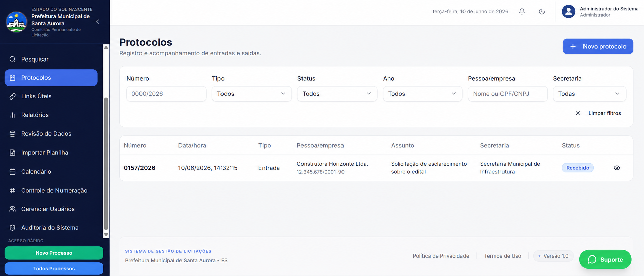Image resolution: width=644 pixels, height=276 pixels.
Task: Click the green Novo Processo button
Action: (54, 253)
